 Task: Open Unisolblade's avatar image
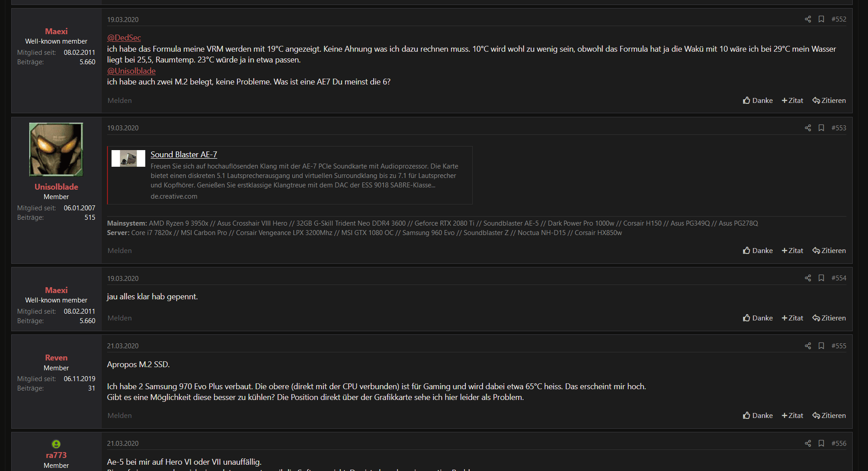click(56, 149)
